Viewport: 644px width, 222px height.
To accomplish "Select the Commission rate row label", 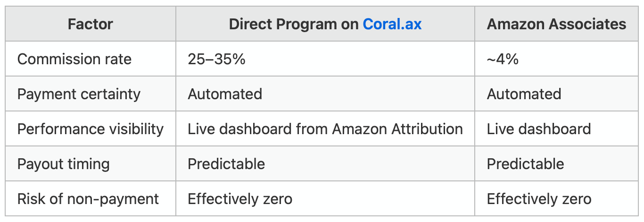I will click(x=74, y=59).
